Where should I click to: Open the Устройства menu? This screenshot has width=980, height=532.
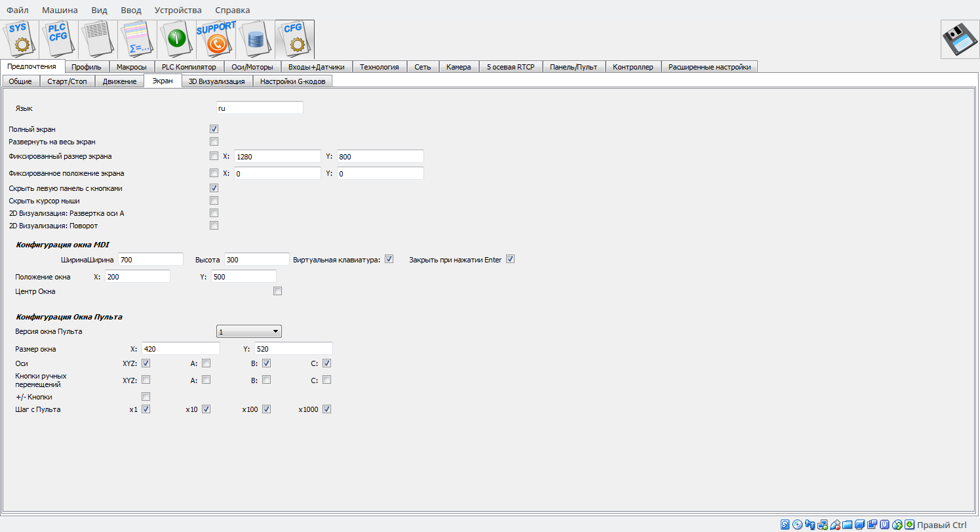(178, 10)
